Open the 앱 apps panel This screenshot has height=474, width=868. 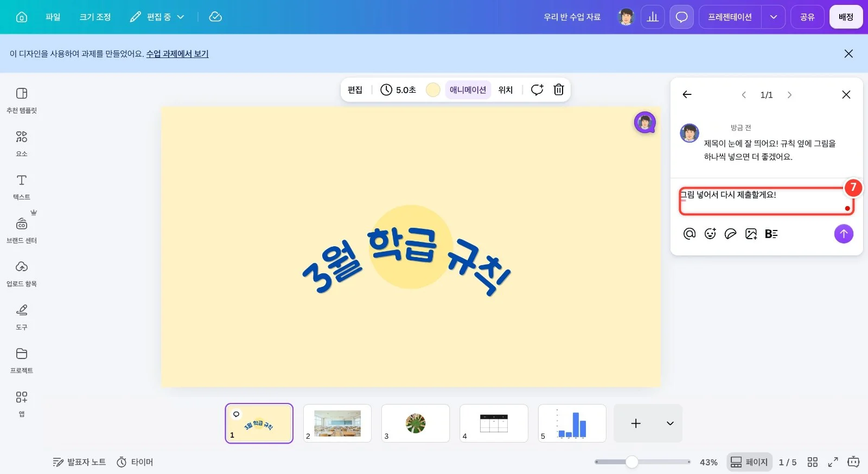coord(22,404)
